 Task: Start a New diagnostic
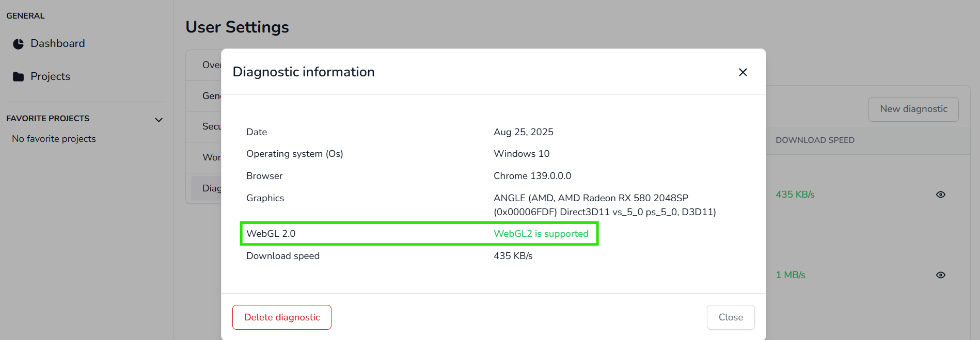pyautogui.click(x=913, y=109)
